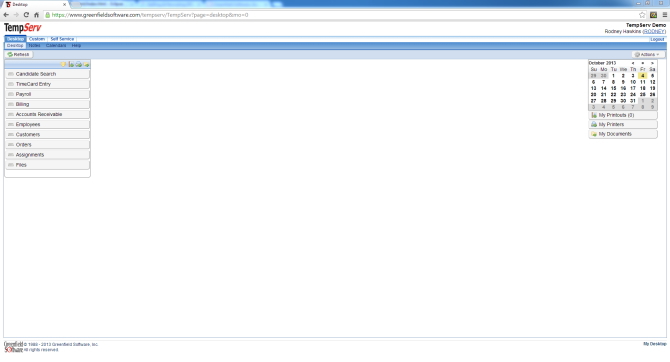
Task: Click the My Documents folder icon
Action: [x=594, y=134]
